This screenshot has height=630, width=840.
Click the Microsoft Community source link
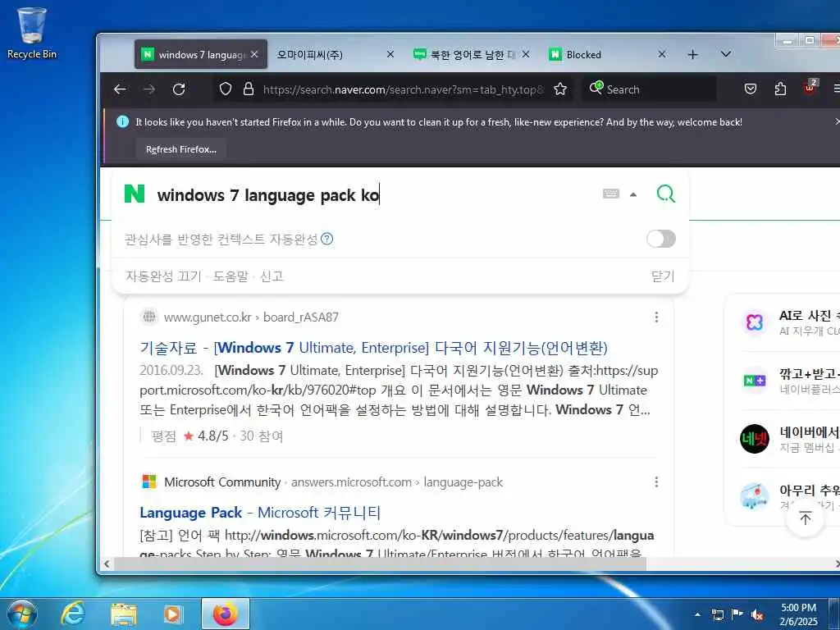(222, 482)
